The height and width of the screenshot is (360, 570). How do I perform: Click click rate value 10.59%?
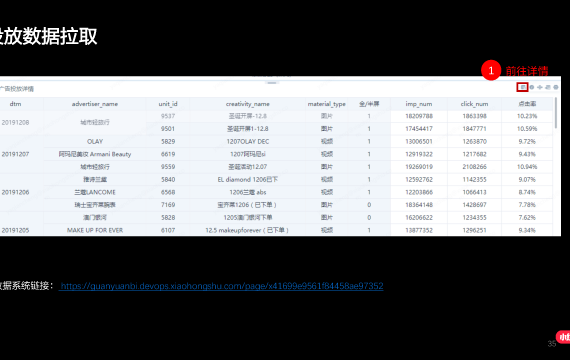coord(527,129)
